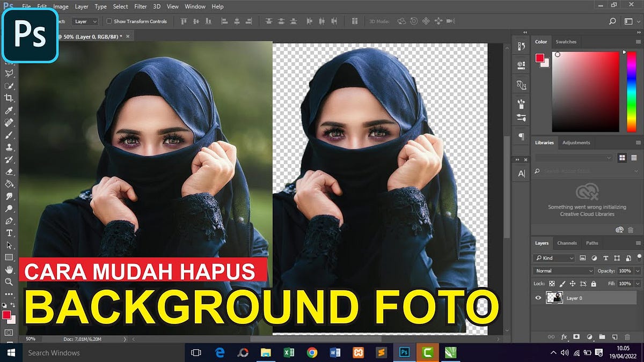Screen dimensions: 644x362
Task: Select the Quick Selection tool
Action: pos(9,86)
